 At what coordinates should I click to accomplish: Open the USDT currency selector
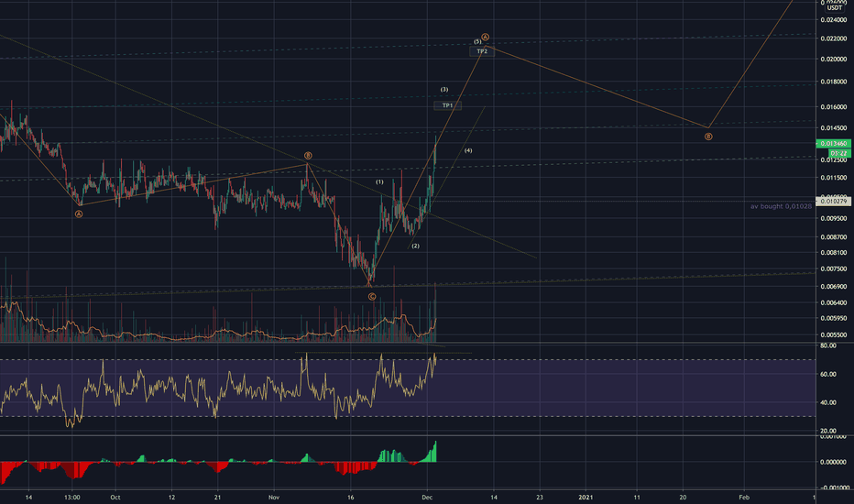(834, 7)
